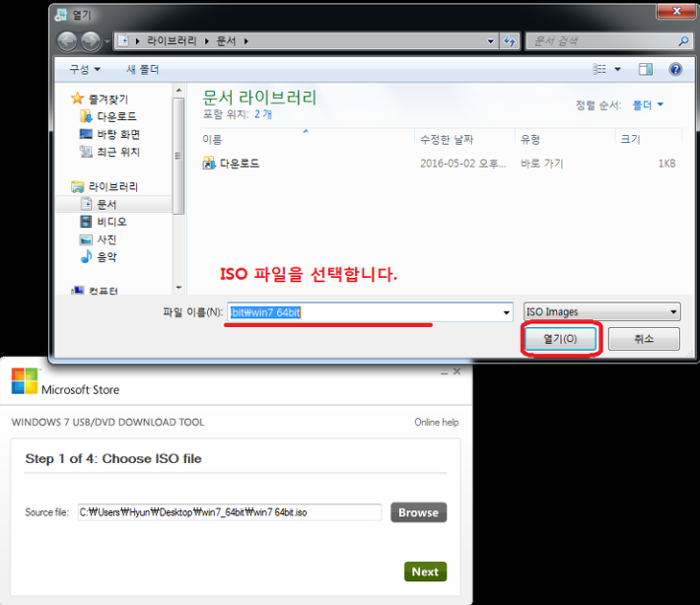Close the 열기 dialog window
This screenshot has height=605, width=700.
click(x=676, y=11)
